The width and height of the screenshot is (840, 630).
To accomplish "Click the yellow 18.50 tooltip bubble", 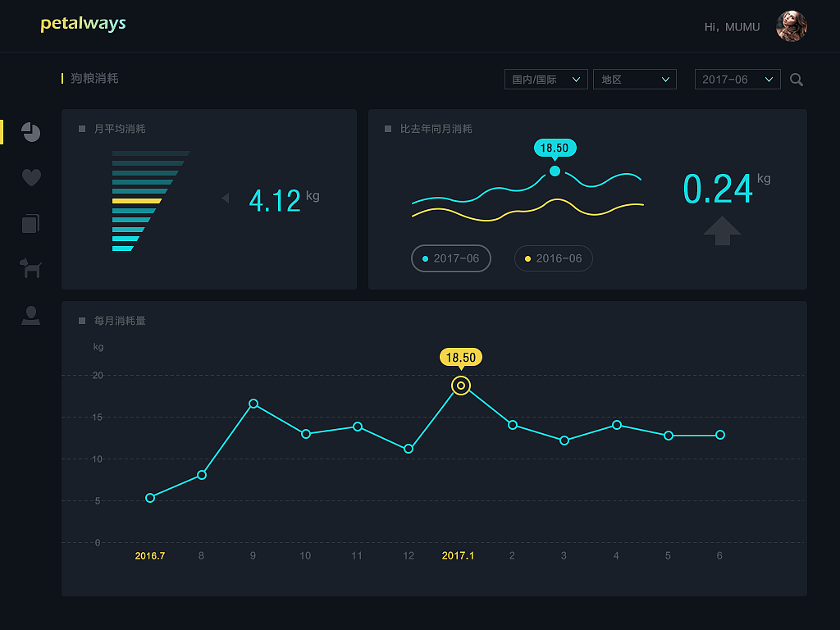I will 461,358.
